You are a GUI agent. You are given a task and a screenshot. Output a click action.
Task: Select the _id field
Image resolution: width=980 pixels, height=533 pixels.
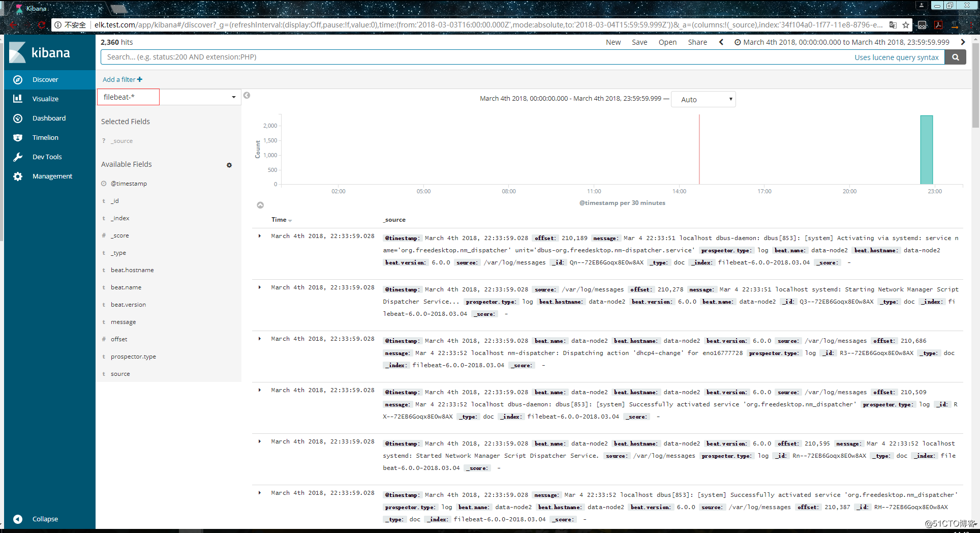115,201
